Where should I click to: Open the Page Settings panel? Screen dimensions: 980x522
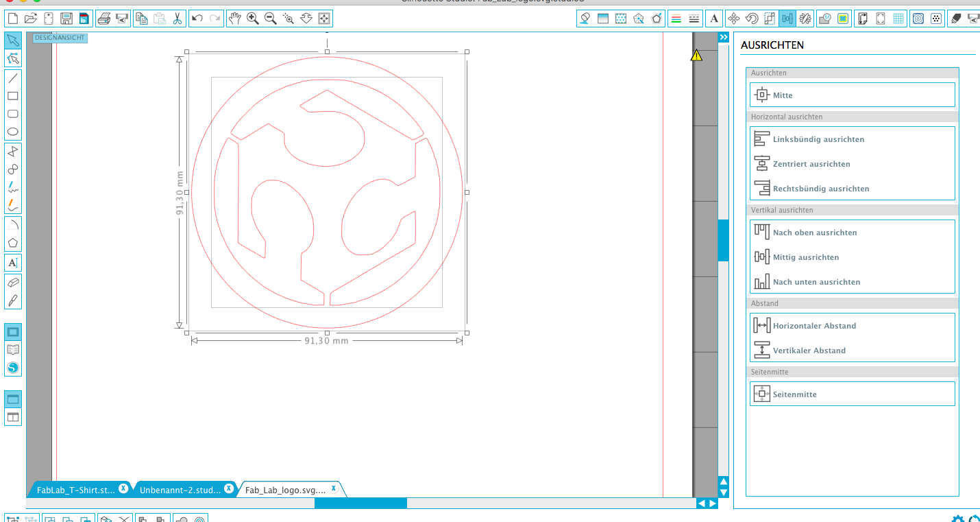863,19
